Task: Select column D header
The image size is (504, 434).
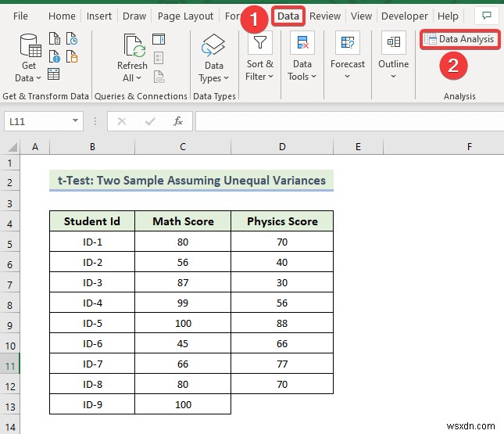Action: tap(282, 147)
